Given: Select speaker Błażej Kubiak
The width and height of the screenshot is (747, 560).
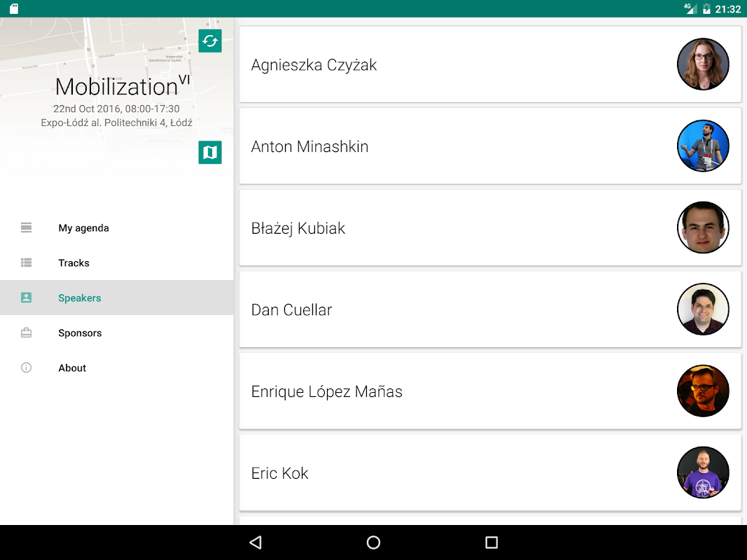Looking at the screenshot, I should tap(298, 228).
